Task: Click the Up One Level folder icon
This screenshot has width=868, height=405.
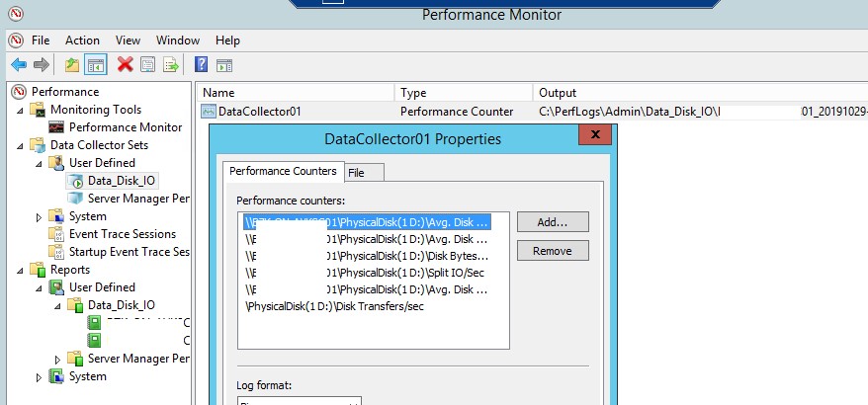Action: coord(72,65)
